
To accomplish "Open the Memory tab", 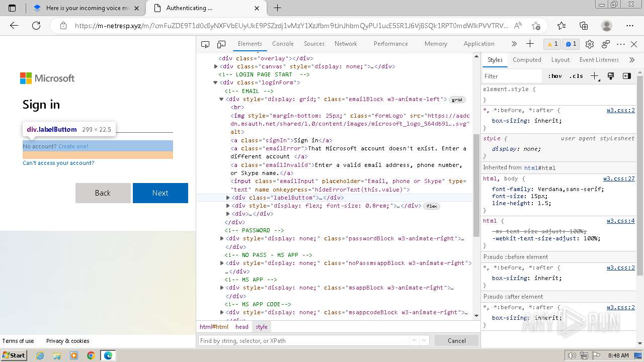I will pos(436,44).
